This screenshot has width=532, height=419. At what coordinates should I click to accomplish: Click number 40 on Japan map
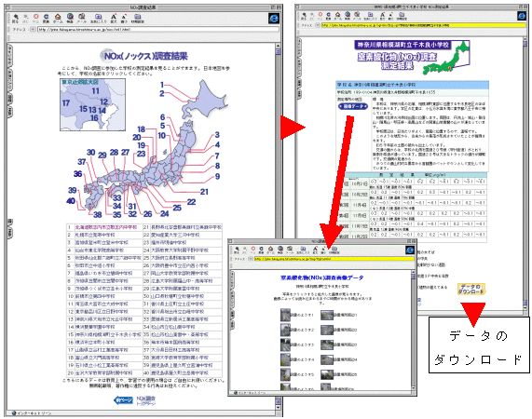click(x=71, y=201)
